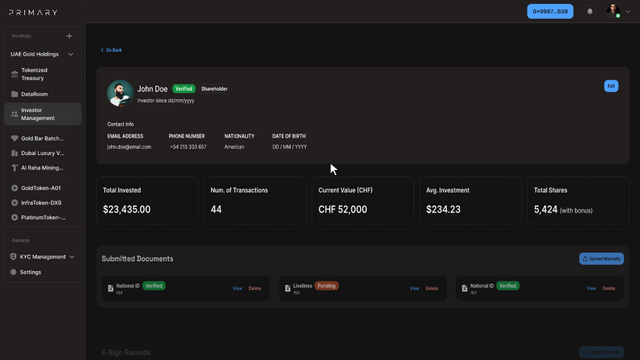
Task: Click the PlatinumToken coin icon
Action: point(15,218)
